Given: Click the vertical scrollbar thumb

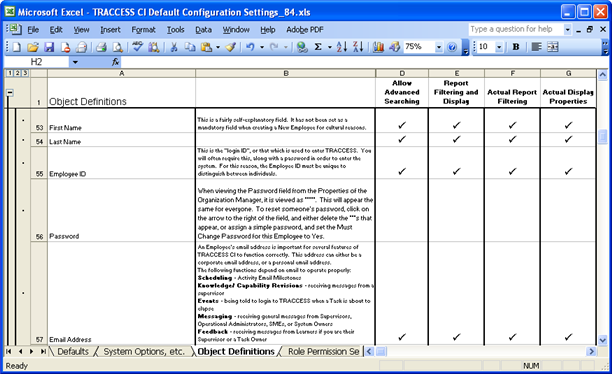Looking at the screenshot, I should tap(603, 136).
